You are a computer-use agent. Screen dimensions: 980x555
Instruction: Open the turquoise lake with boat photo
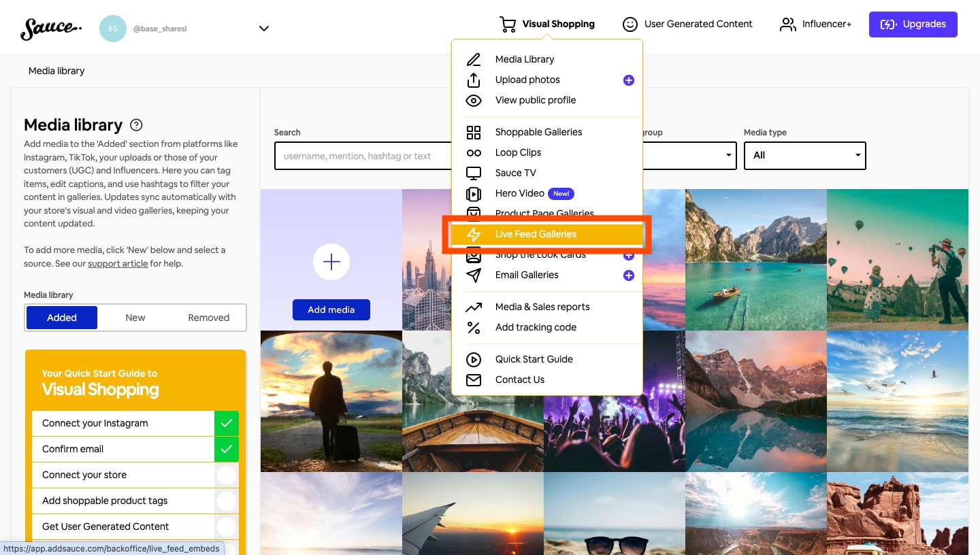(x=756, y=260)
